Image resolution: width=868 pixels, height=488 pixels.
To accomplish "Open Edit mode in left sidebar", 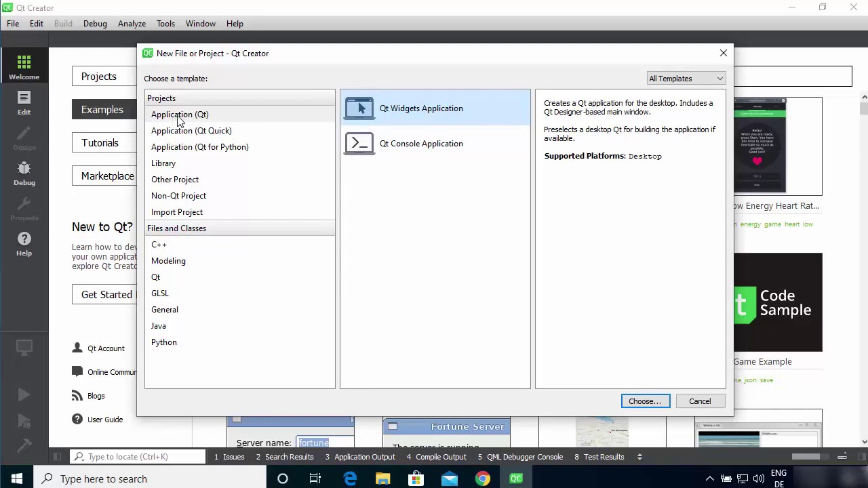I will pos(24,102).
